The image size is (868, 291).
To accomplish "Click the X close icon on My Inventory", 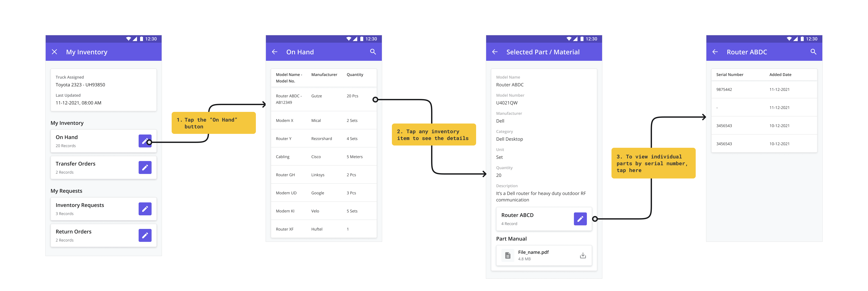I will pyautogui.click(x=54, y=52).
